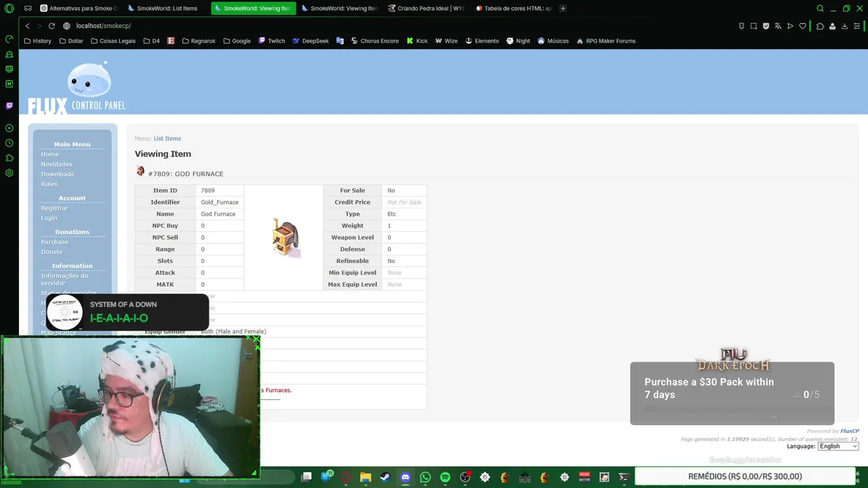This screenshot has height=488, width=868.
Task: Open Discord from the taskbar
Action: 406,477
